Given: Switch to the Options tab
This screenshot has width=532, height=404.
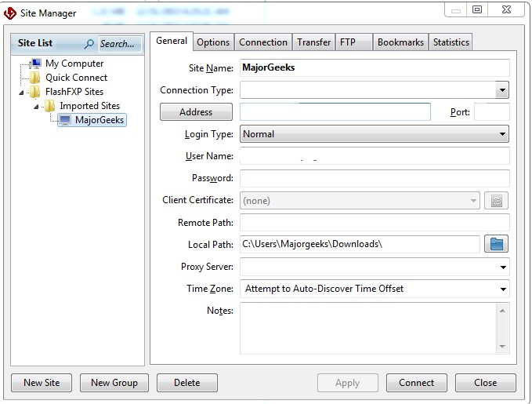Looking at the screenshot, I should pyautogui.click(x=213, y=42).
